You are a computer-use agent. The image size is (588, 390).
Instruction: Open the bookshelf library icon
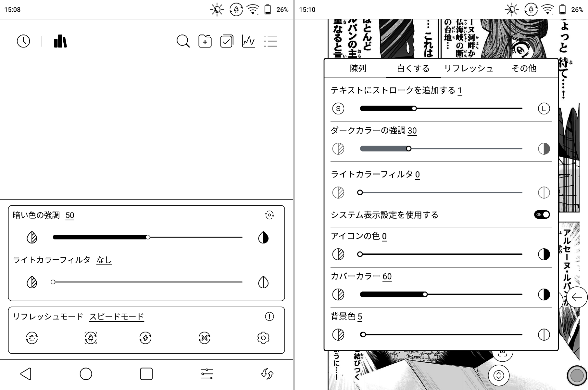coord(60,41)
